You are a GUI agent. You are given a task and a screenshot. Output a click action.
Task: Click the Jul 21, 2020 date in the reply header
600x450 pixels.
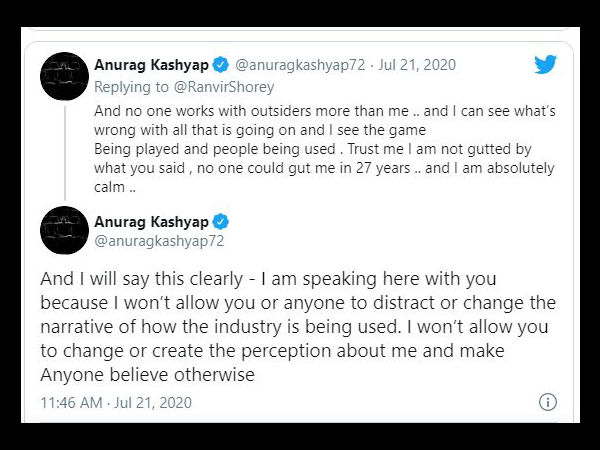click(417, 65)
